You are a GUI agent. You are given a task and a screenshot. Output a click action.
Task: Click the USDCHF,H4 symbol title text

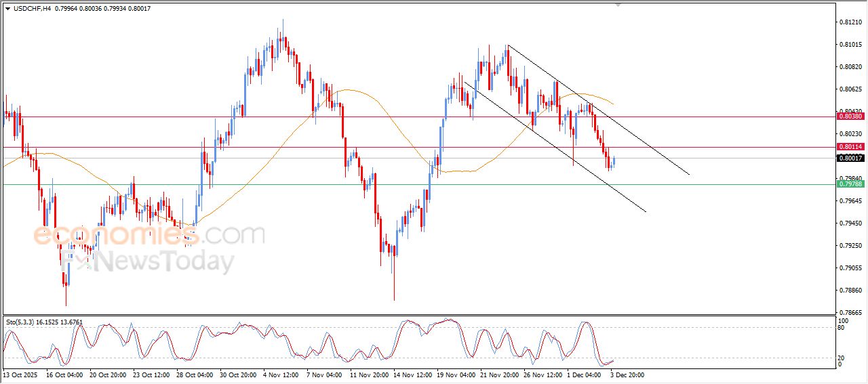(33, 7)
